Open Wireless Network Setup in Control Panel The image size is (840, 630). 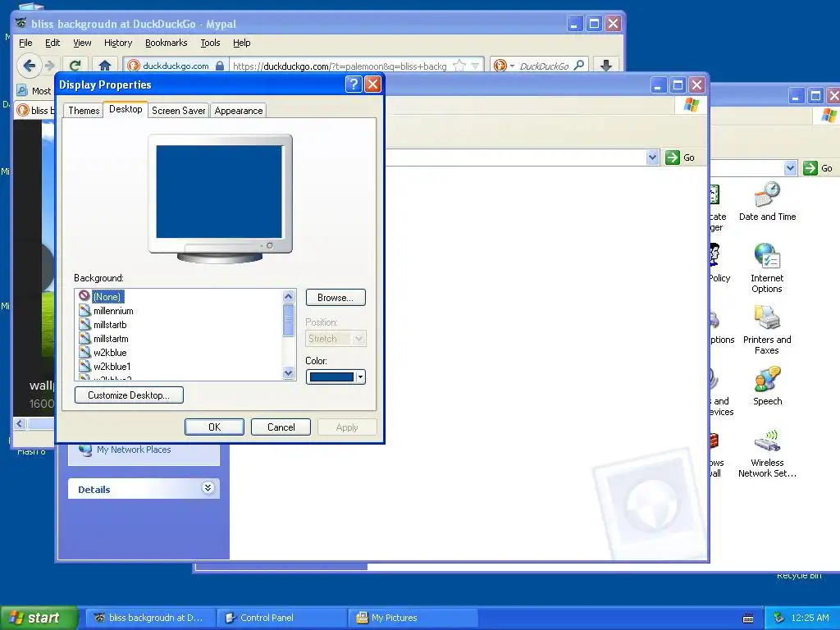pos(767,453)
